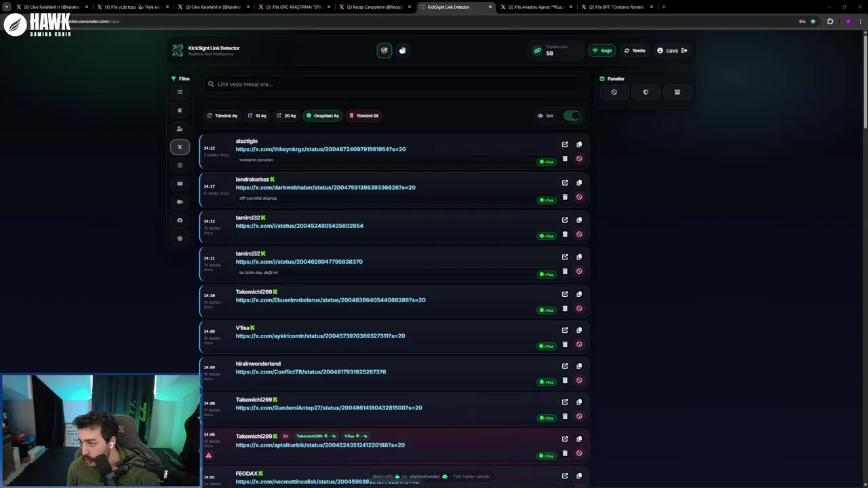Copy the GundemiAntep27 link
Screen dimensions: 868x488
[x=579, y=402]
